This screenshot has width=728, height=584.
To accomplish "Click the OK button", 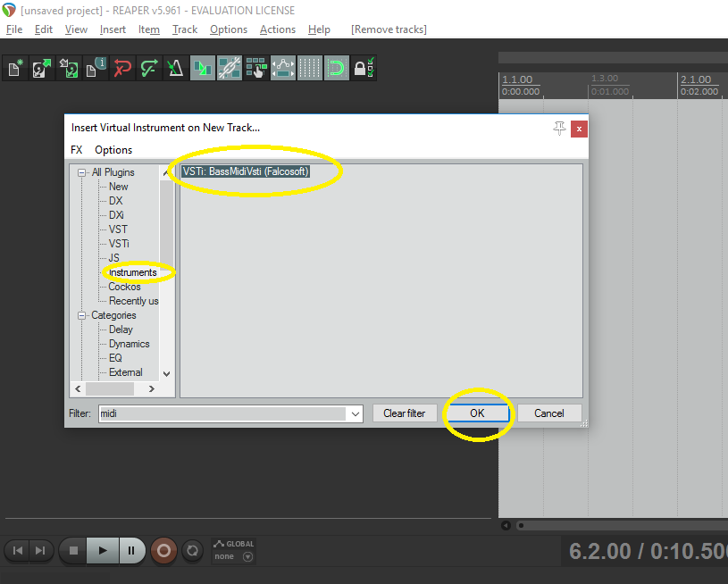I will click(x=477, y=413).
